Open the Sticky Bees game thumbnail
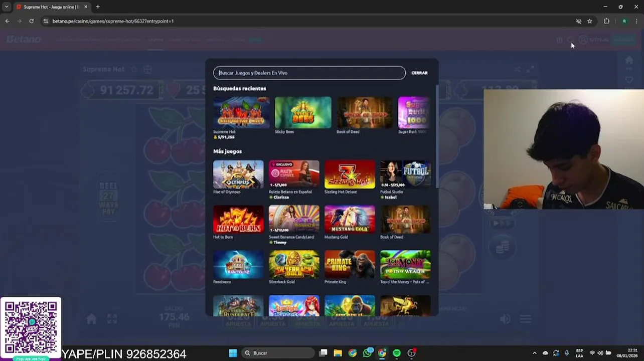 click(303, 113)
